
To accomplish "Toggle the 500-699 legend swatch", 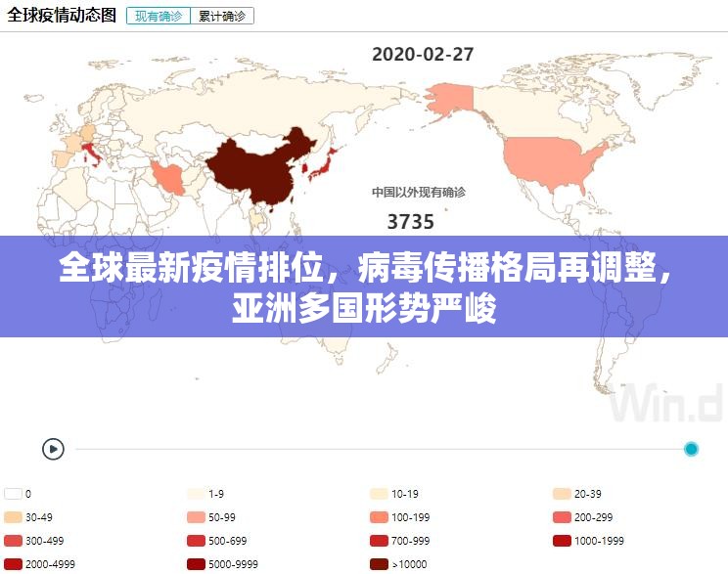I will click(x=196, y=541).
